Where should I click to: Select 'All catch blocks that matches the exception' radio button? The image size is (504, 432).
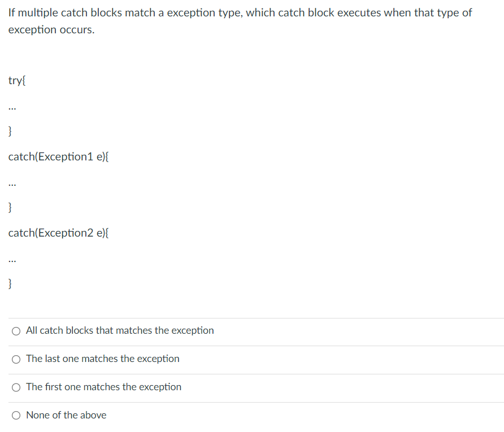[x=16, y=331]
